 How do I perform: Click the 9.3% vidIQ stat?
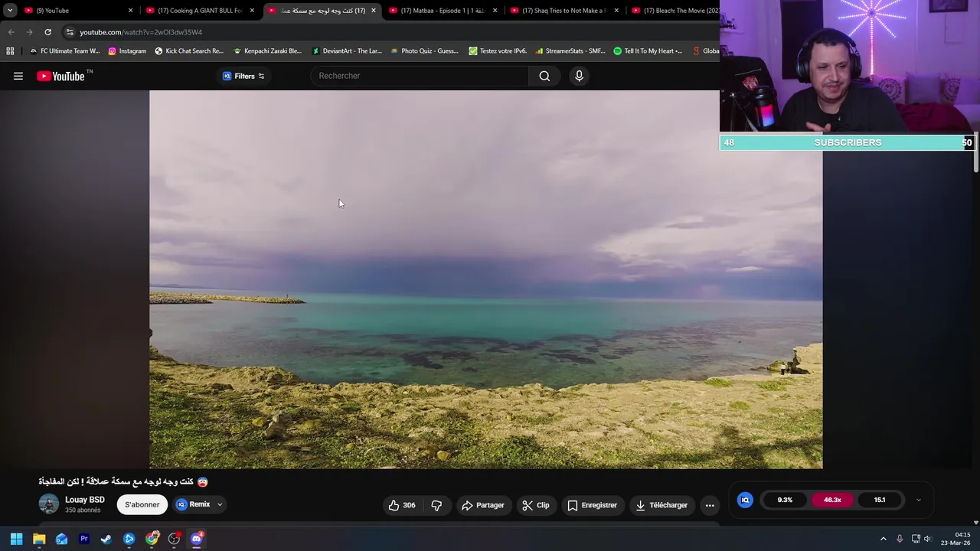coord(785,500)
